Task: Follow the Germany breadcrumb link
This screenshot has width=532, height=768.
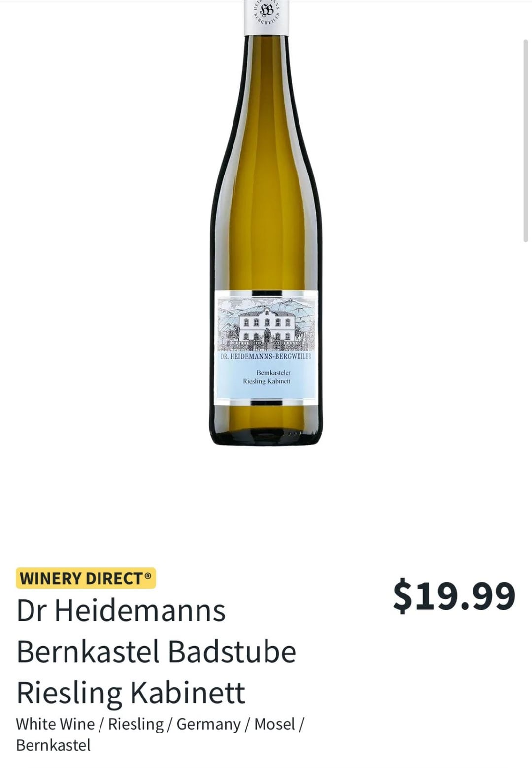Action: (x=208, y=724)
